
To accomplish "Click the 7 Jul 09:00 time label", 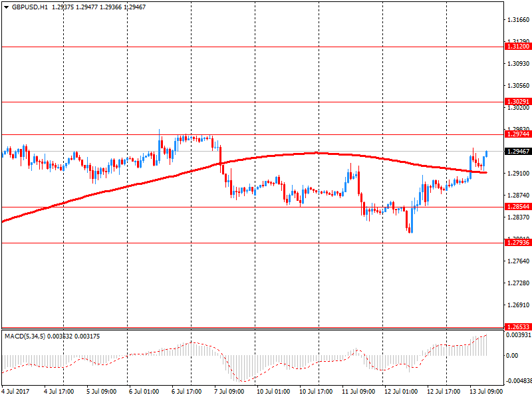I will point(229,392).
